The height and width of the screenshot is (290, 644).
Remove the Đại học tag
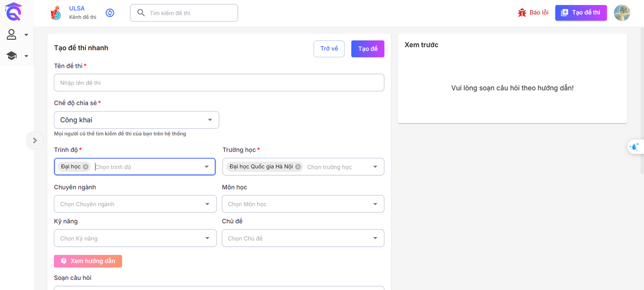86,167
